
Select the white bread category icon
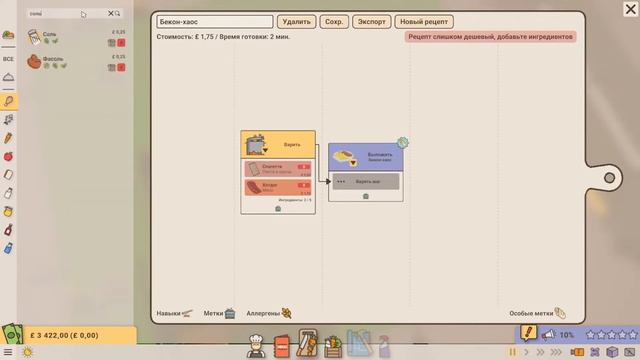click(8, 175)
